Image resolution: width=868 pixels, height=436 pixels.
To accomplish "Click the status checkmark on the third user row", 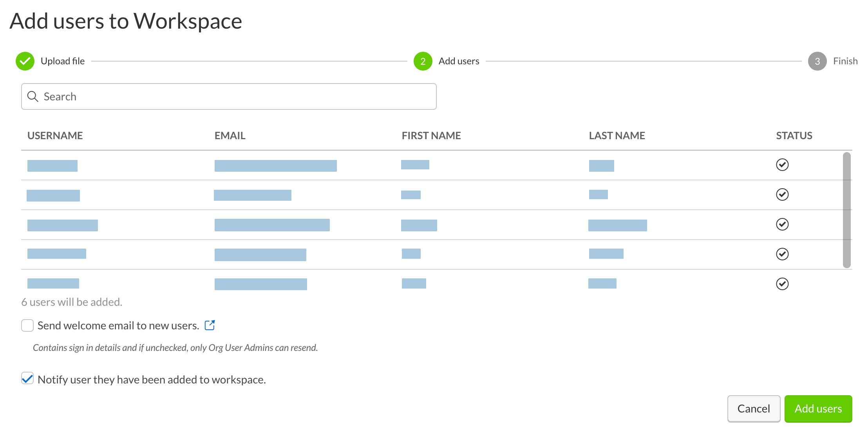I will (782, 224).
